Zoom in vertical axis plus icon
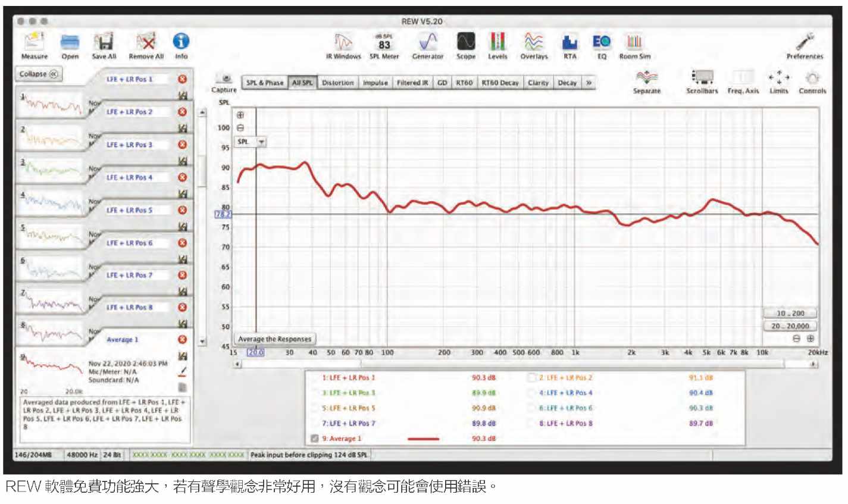Viewport: 848px width, 504px height. (x=240, y=115)
